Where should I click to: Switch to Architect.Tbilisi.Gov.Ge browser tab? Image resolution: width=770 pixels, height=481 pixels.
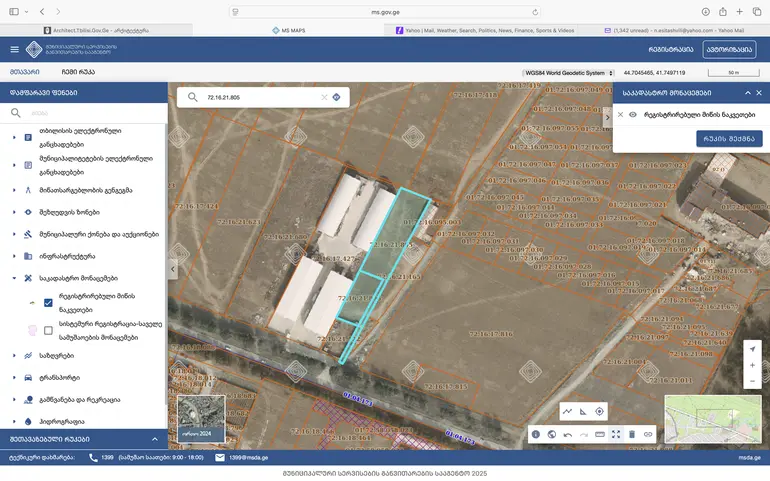(x=97, y=30)
